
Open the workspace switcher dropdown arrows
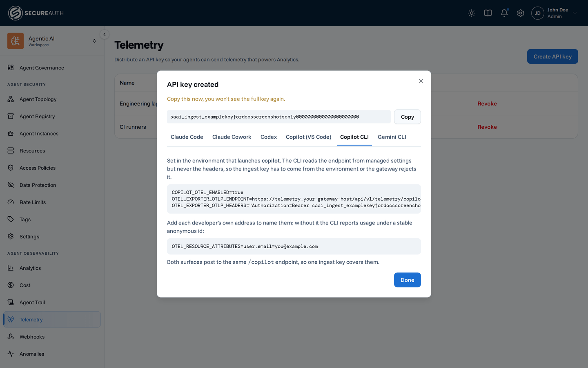tap(94, 41)
